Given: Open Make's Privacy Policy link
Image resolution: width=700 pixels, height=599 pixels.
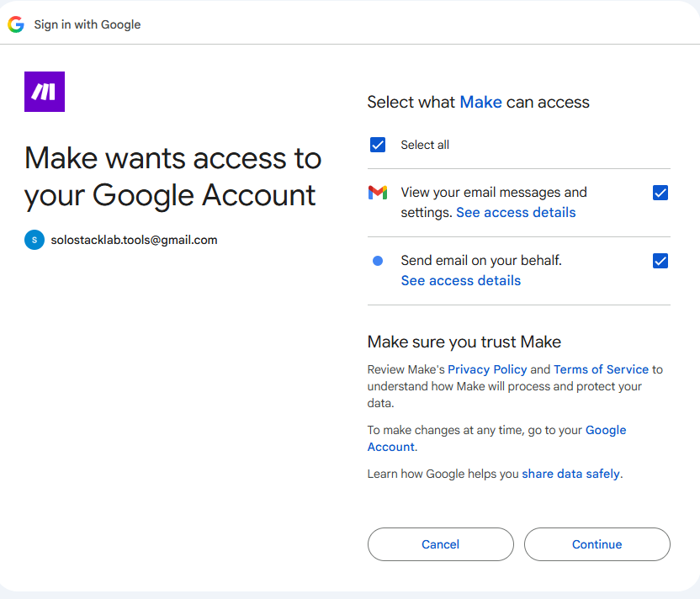Looking at the screenshot, I should click(487, 369).
